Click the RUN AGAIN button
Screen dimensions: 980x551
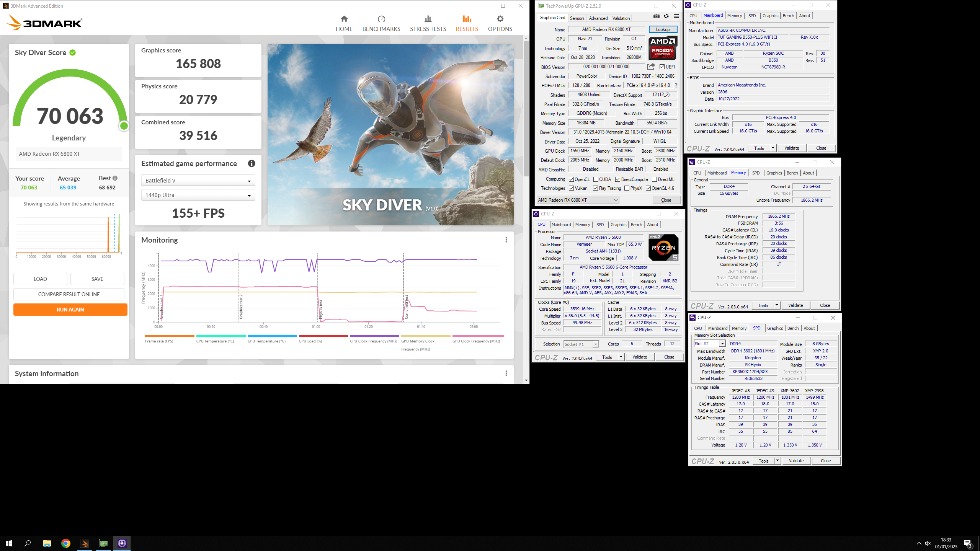70,310
